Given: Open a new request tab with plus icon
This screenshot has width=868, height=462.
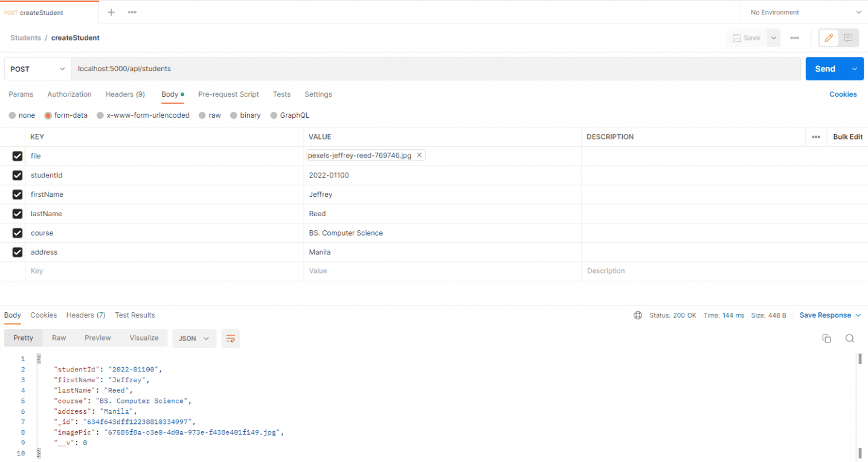Looking at the screenshot, I should (111, 12).
